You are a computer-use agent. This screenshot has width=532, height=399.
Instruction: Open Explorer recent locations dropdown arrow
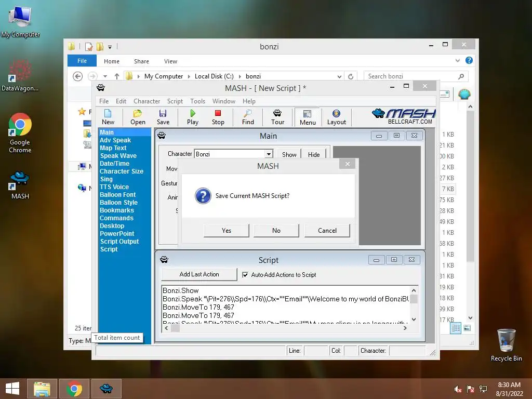(x=105, y=76)
